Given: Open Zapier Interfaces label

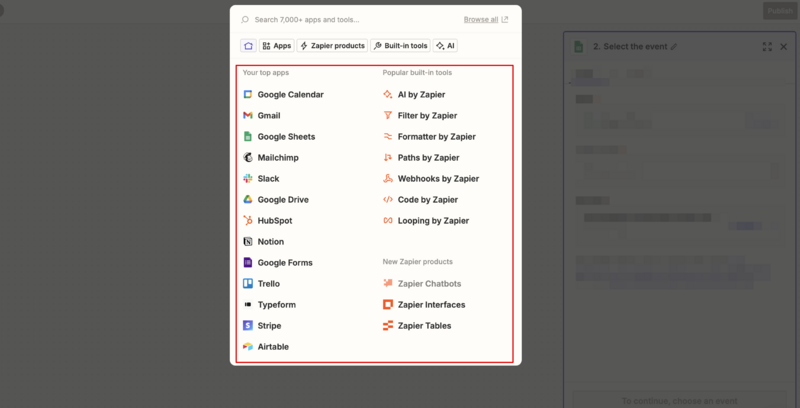Looking at the screenshot, I should pyautogui.click(x=432, y=304).
